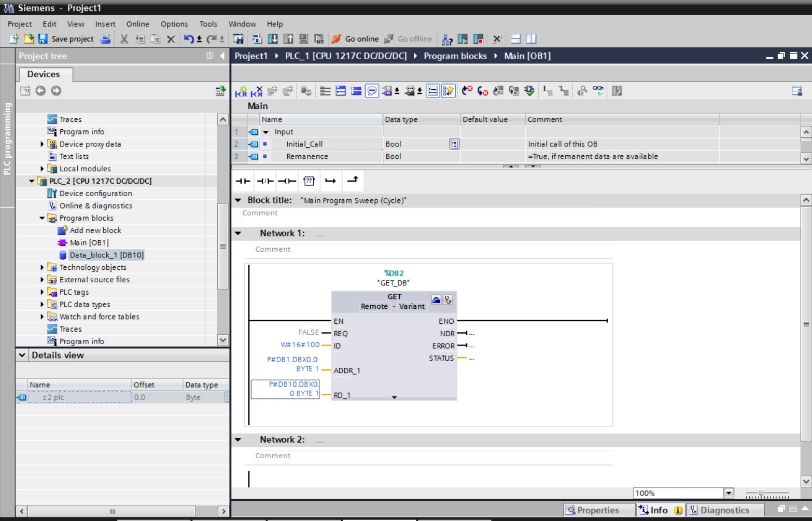Open the GET block configuration icon
The width and height of the screenshot is (812, 521).
[436, 300]
